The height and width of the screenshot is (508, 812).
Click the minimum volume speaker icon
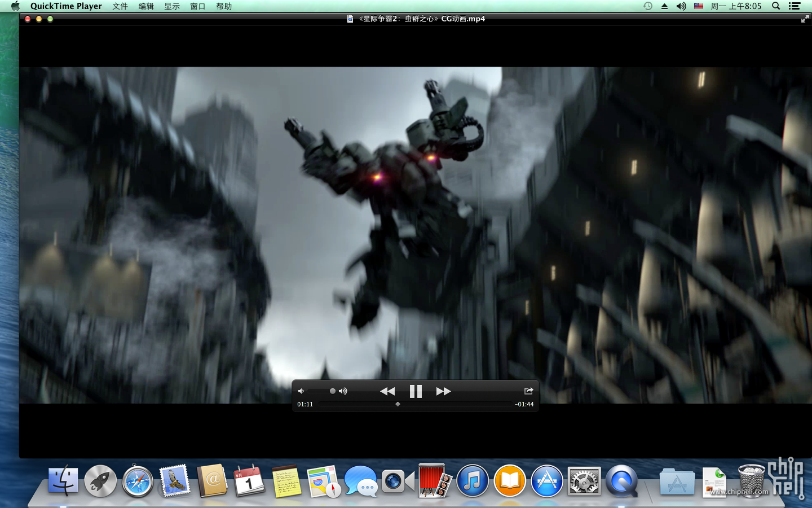[301, 391]
